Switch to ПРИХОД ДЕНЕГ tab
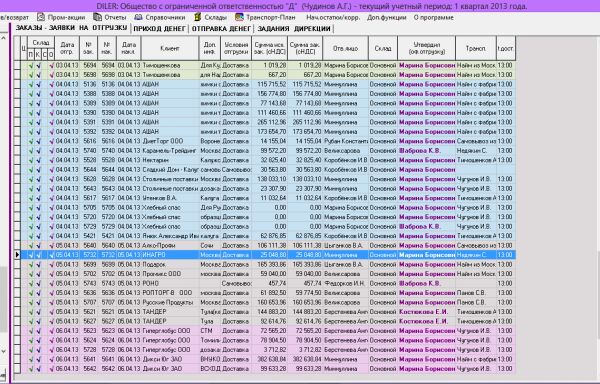Screen dimensions: 600x384 [159, 29]
